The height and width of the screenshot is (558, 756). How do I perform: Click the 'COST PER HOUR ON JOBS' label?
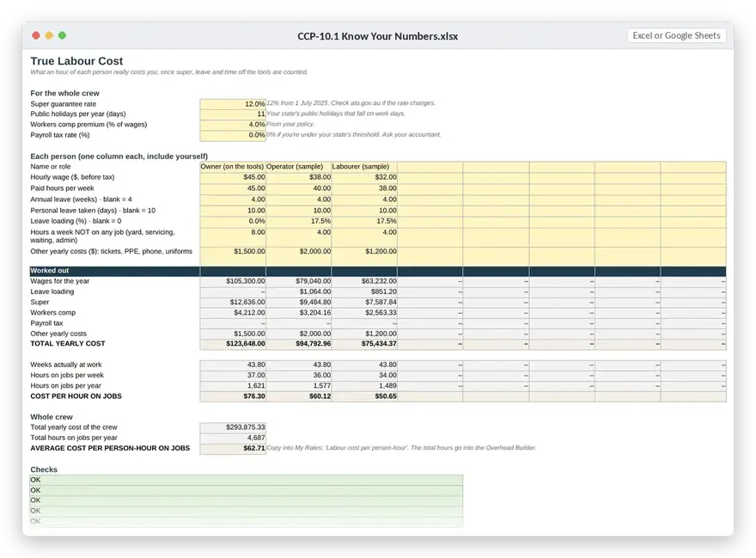[76, 396]
